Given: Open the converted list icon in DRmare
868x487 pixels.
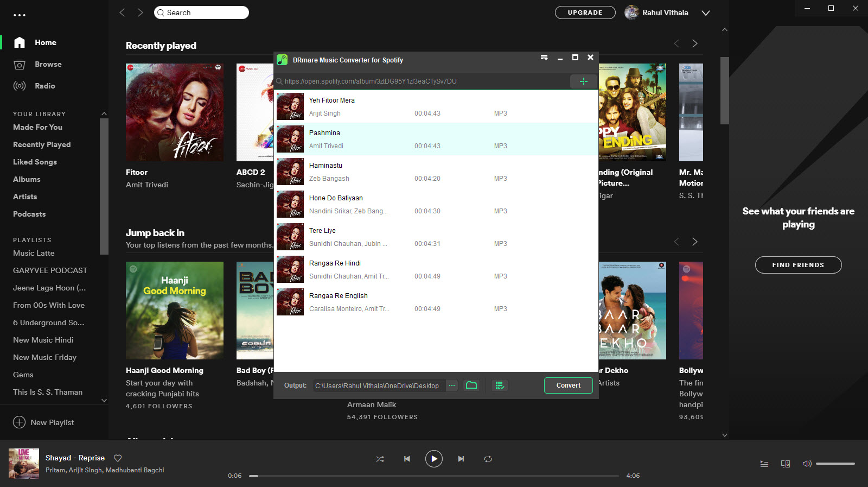Looking at the screenshot, I should click(500, 385).
